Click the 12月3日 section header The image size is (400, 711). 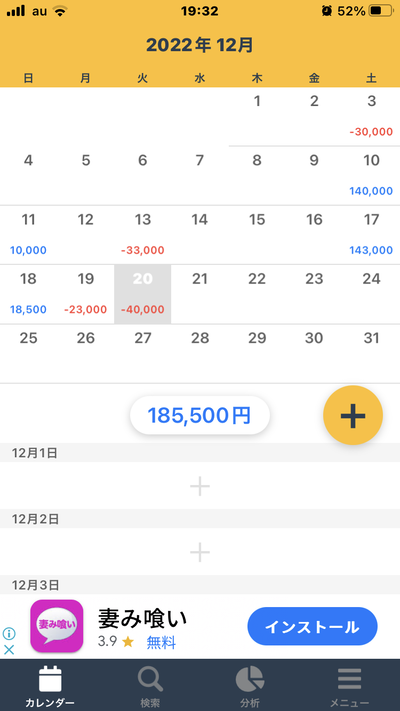[200, 585]
